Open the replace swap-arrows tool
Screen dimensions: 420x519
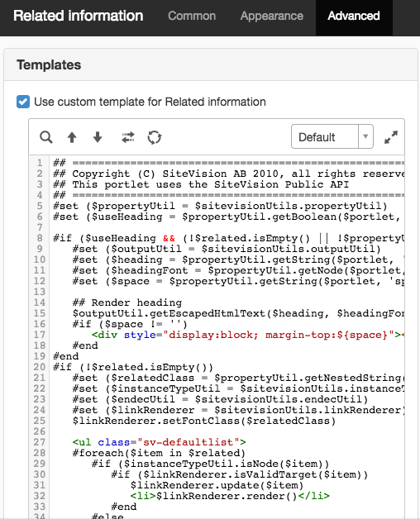(x=128, y=137)
